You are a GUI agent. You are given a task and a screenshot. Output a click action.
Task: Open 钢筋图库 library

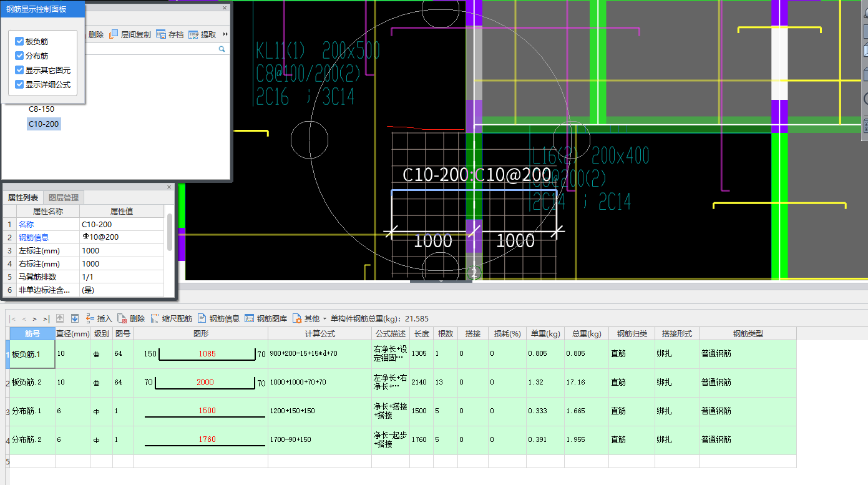point(266,318)
